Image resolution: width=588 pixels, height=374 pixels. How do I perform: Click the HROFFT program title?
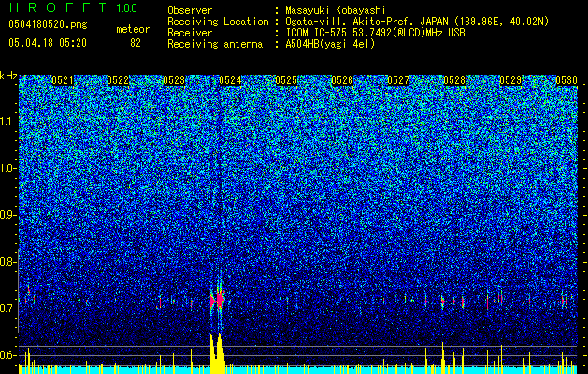coord(59,7)
